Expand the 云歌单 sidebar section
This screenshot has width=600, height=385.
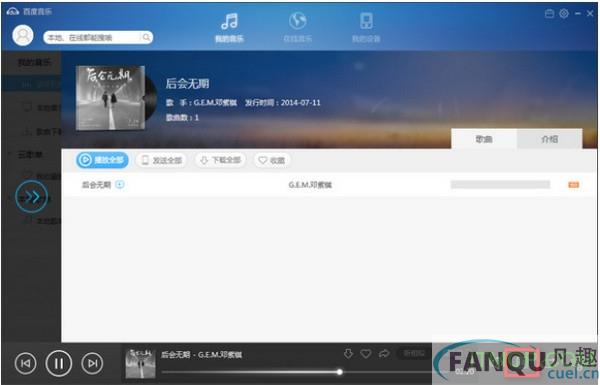(30, 155)
